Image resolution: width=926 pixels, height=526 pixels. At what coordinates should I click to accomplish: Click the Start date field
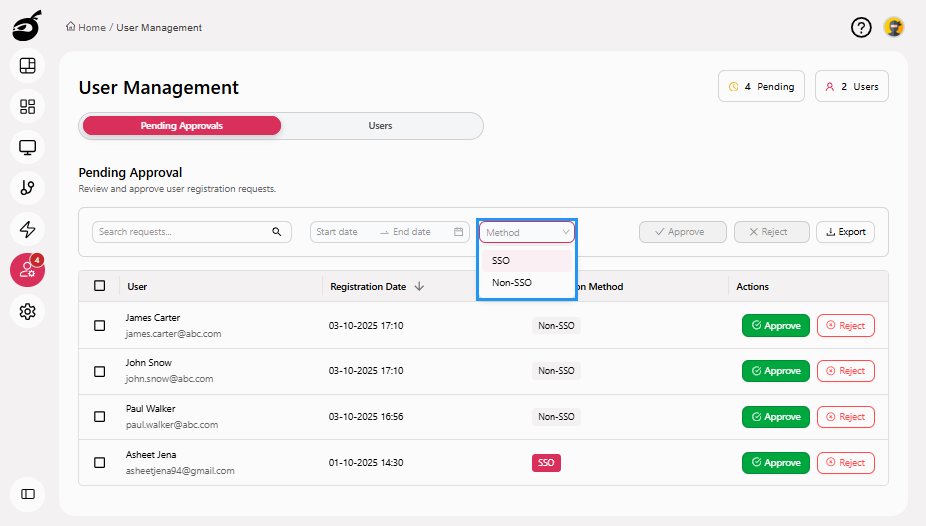(343, 231)
